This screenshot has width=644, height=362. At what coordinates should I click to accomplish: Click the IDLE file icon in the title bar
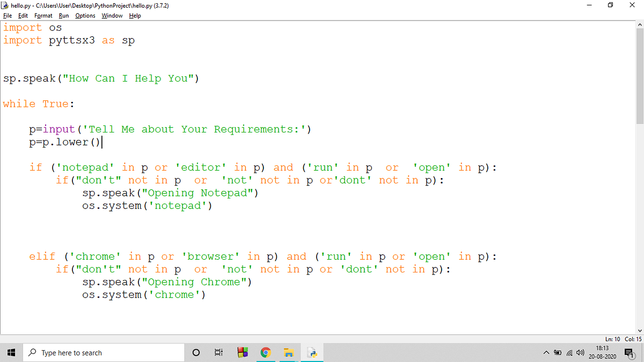point(4,5)
